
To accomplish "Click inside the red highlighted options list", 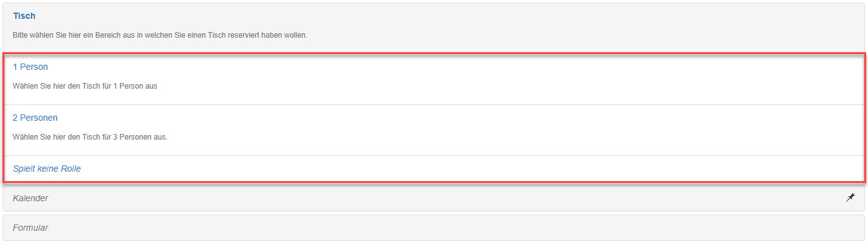I will click(434, 118).
